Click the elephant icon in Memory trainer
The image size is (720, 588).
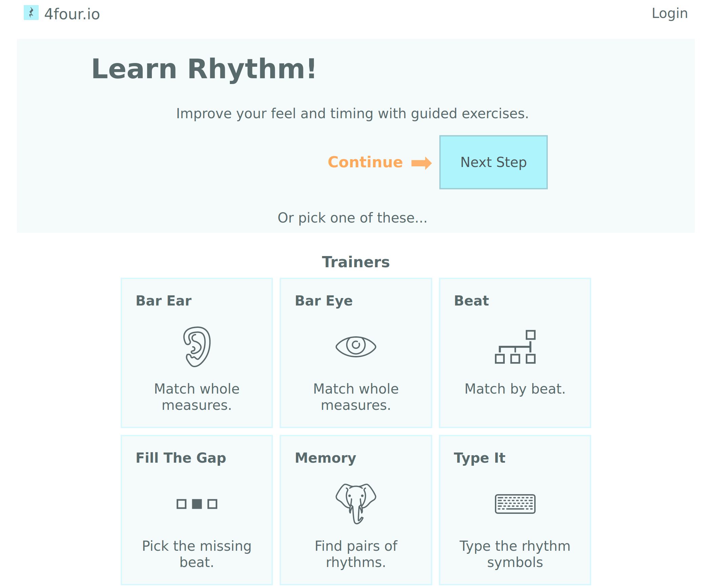356,503
